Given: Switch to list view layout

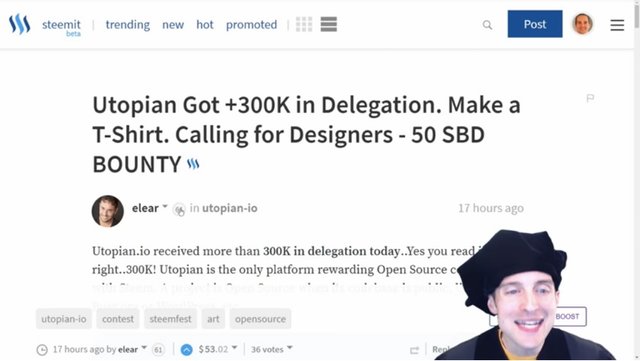Looking at the screenshot, I should click(329, 24).
